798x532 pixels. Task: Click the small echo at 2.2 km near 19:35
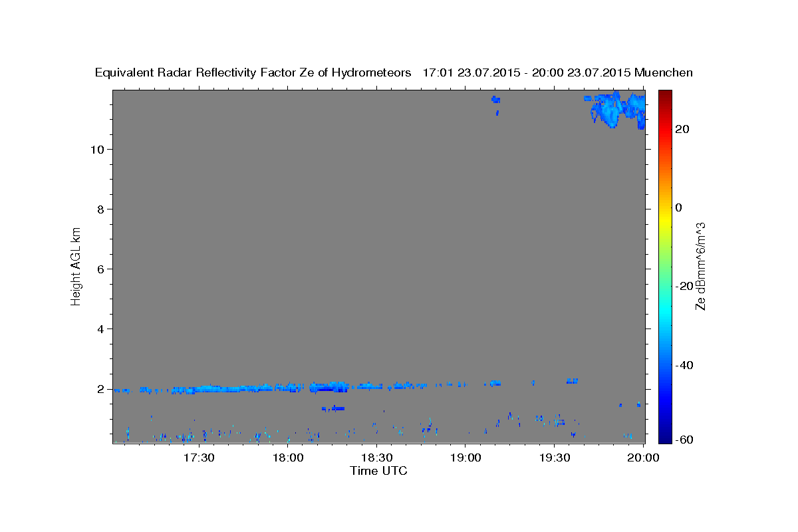pos(572,381)
